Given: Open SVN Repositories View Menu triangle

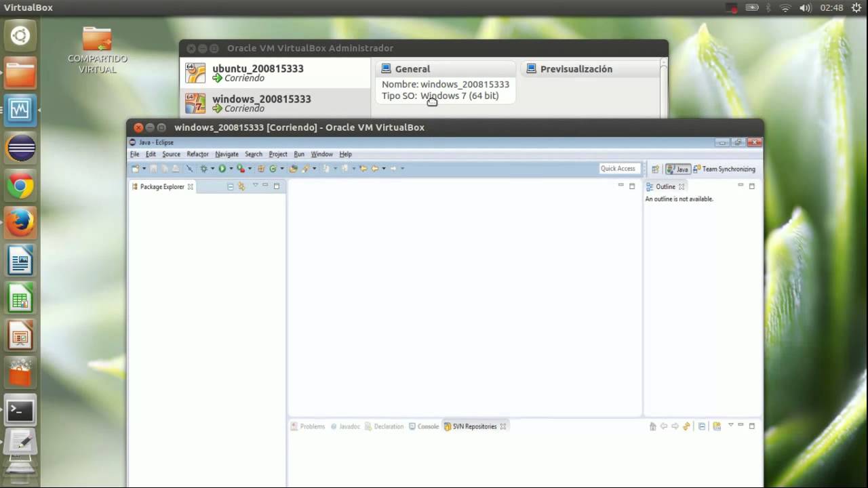Looking at the screenshot, I should tap(731, 425).
